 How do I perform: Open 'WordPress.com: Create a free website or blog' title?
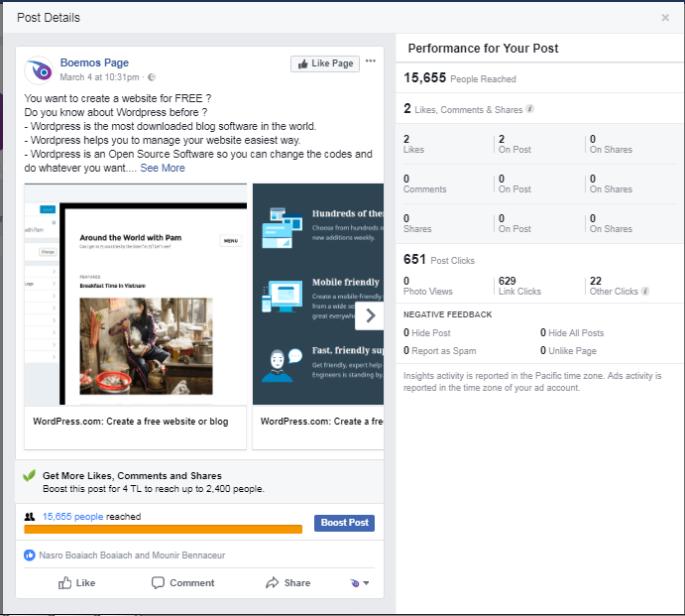[x=131, y=422]
